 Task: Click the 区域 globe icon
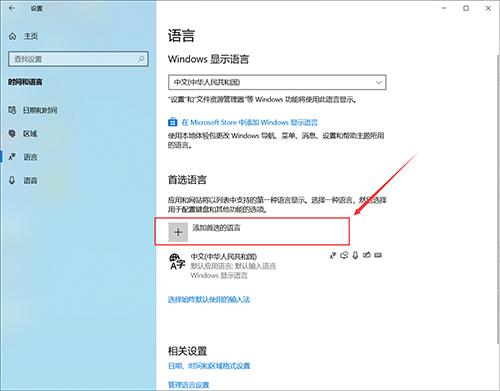(x=12, y=133)
